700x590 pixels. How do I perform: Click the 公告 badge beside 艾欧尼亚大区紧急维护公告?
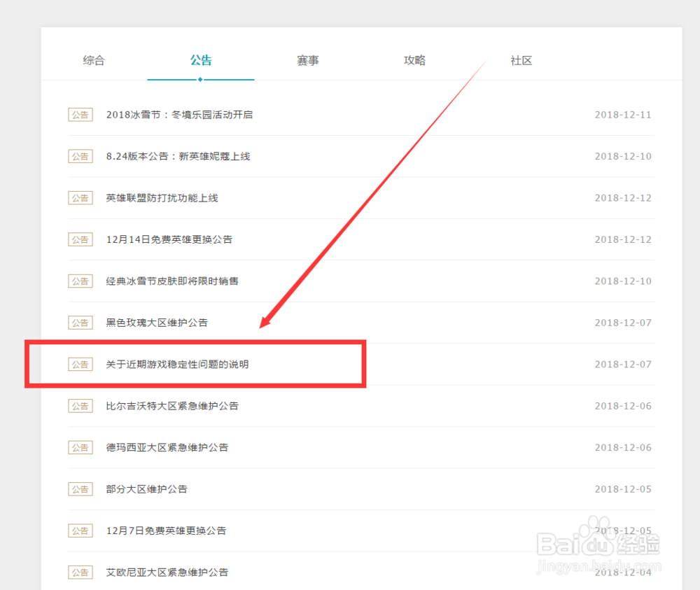point(80,572)
